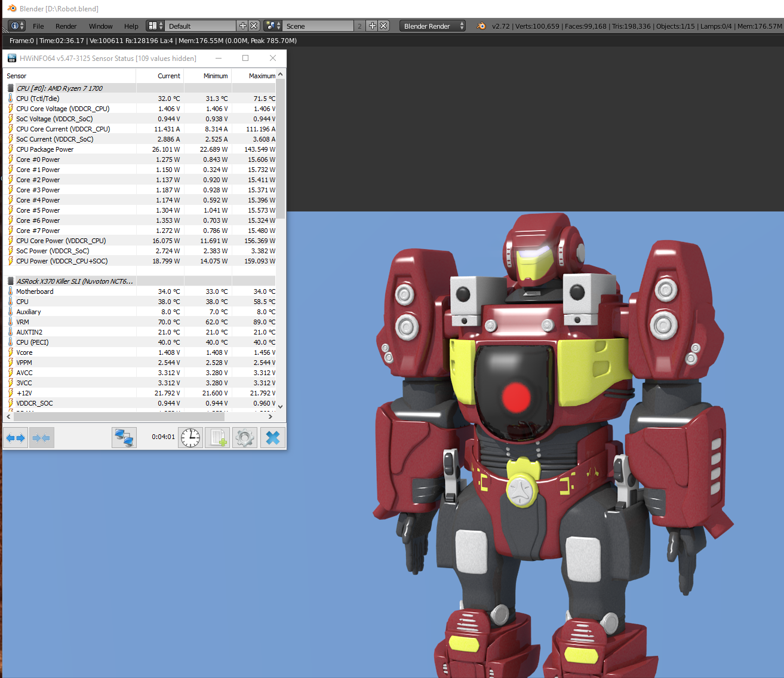Click the Default screen layout name field
The width and height of the screenshot is (784, 678).
click(x=200, y=26)
